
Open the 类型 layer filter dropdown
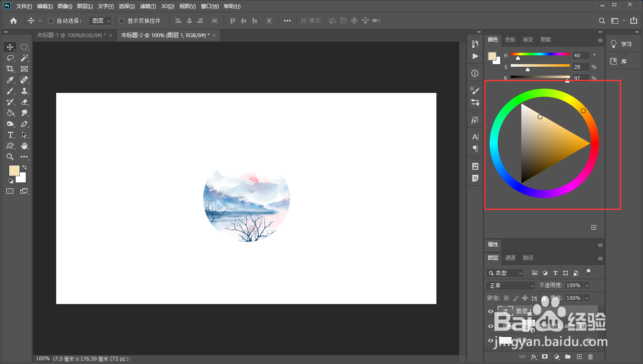505,273
